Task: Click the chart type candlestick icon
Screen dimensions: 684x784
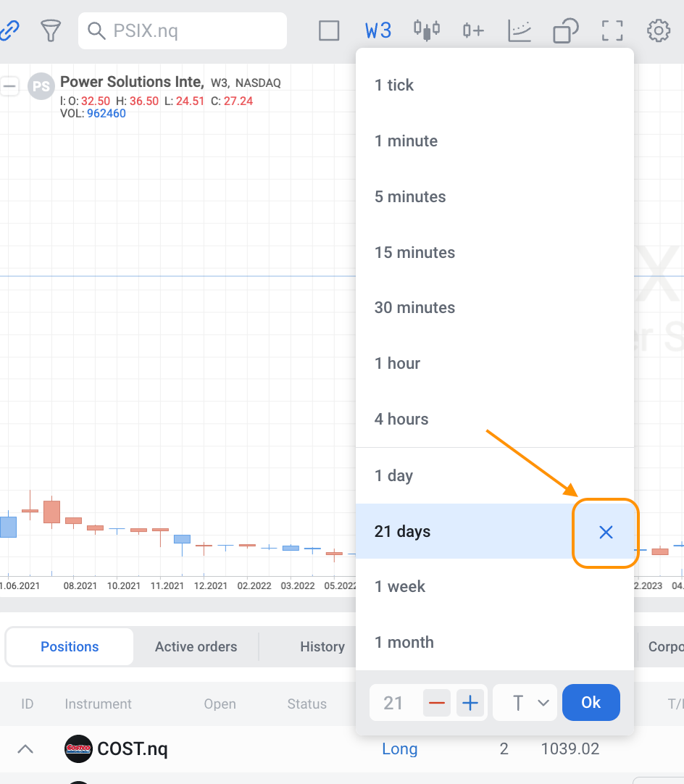Action: (x=427, y=30)
